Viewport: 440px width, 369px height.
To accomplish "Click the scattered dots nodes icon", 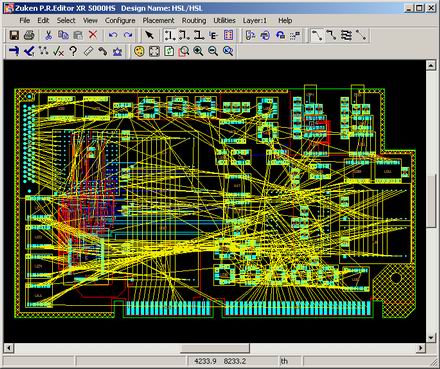I will (x=44, y=51).
